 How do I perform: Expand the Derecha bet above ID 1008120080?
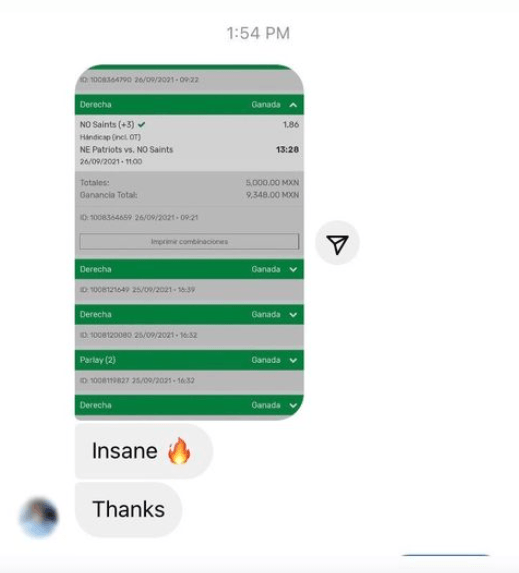coord(293,315)
